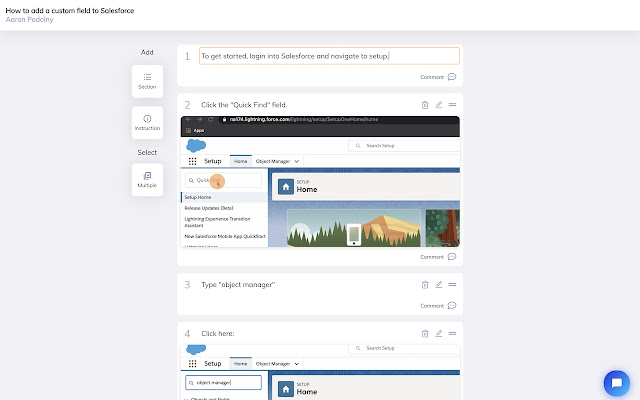Click browser reload icon in step 2 screenshot

211,119
